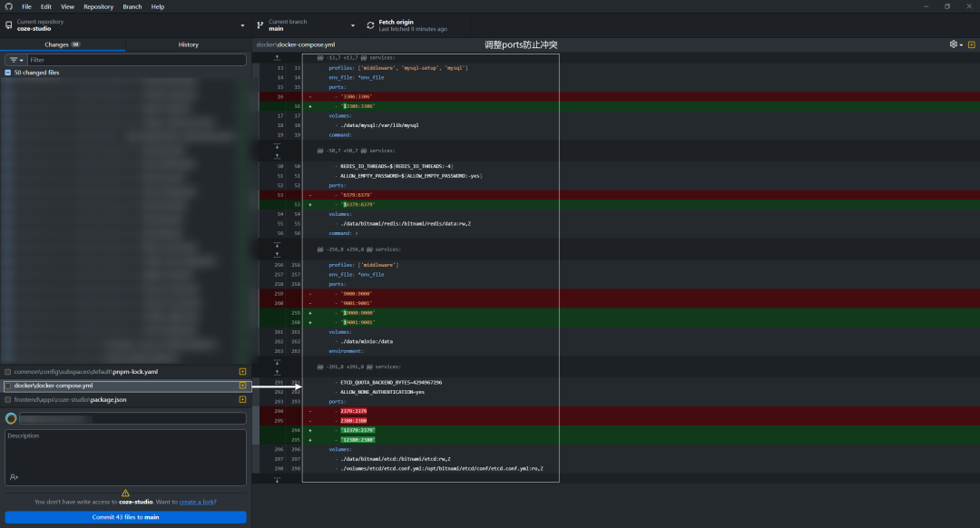
Task: Expand diff upward above line 291
Action: 277,372
